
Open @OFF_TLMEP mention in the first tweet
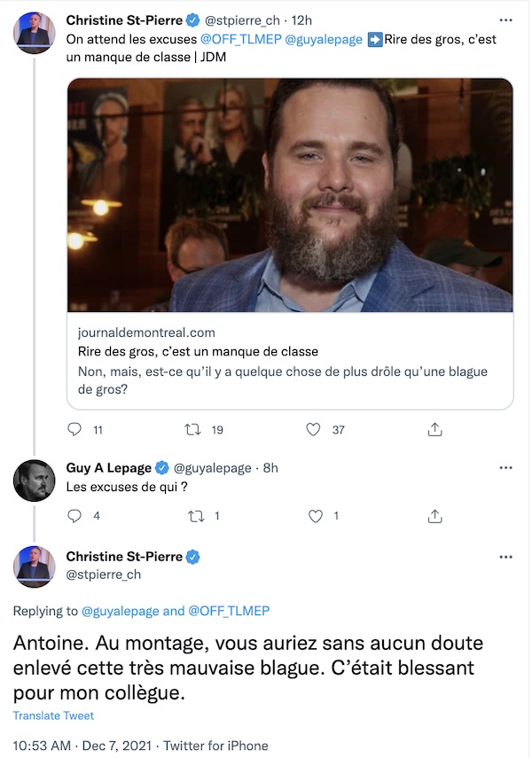point(241,39)
